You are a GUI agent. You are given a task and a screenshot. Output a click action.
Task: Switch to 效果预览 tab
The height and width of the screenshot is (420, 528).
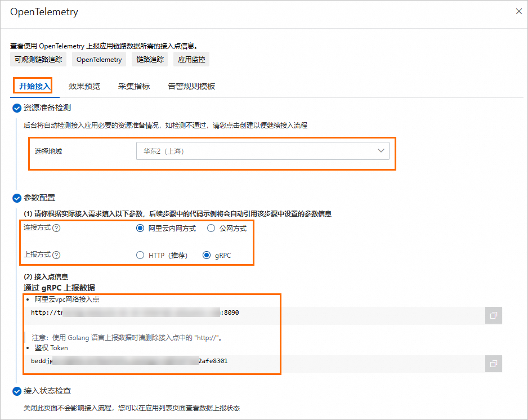[84, 86]
